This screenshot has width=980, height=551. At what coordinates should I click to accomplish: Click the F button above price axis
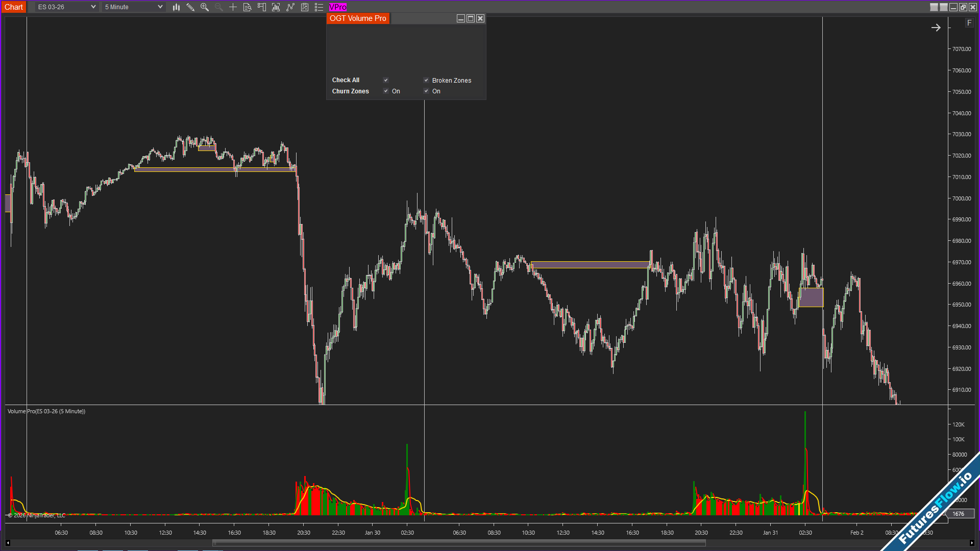coord(969,23)
